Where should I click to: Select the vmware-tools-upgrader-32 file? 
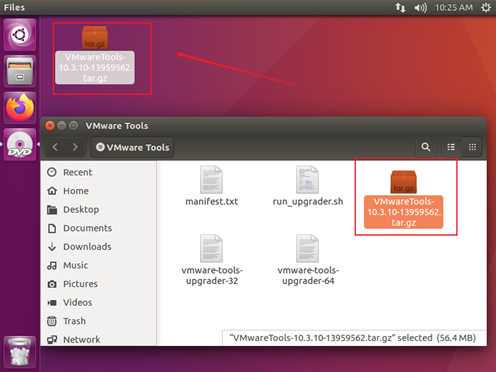tap(212, 260)
